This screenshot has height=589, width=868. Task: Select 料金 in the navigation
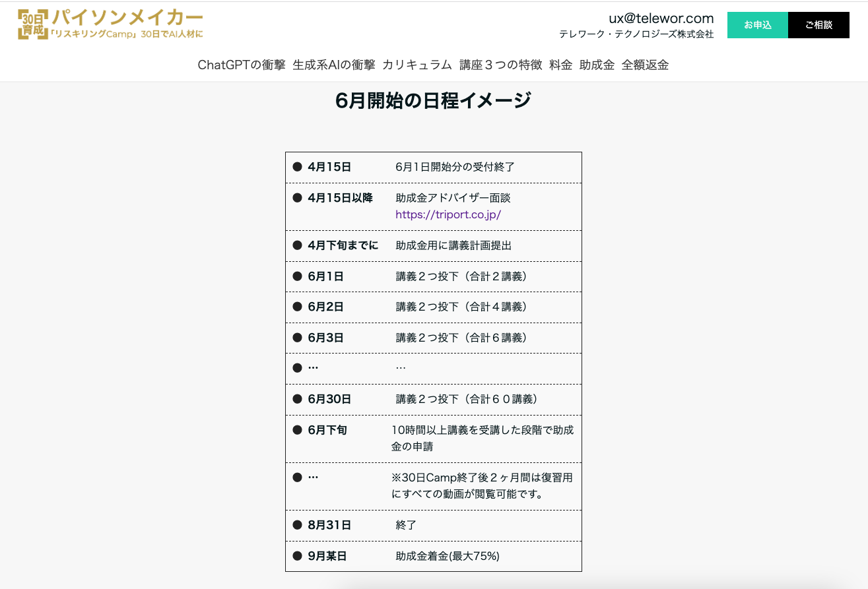pyautogui.click(x=561, y=65)
